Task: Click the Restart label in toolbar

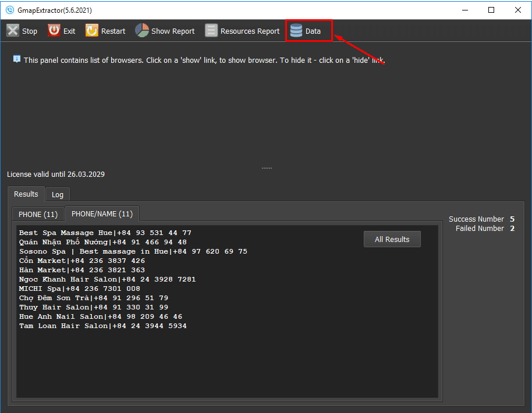Action: pos(113,31)
